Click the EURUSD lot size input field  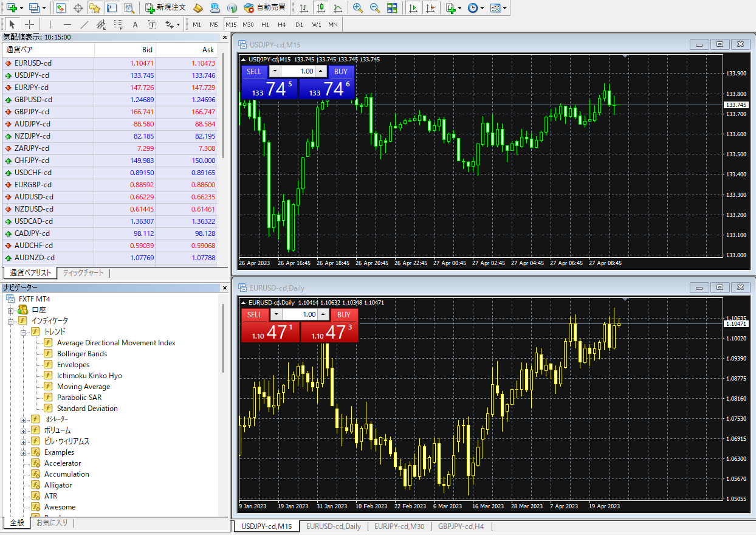(x=300, y=314)
